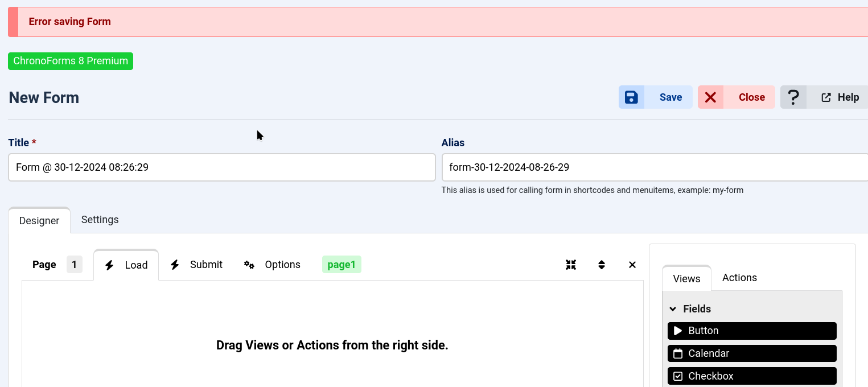This screenshot has width=868, height=387.
Task: Add a Button field view
Action: pyautogui.click(x=751, y=331)
